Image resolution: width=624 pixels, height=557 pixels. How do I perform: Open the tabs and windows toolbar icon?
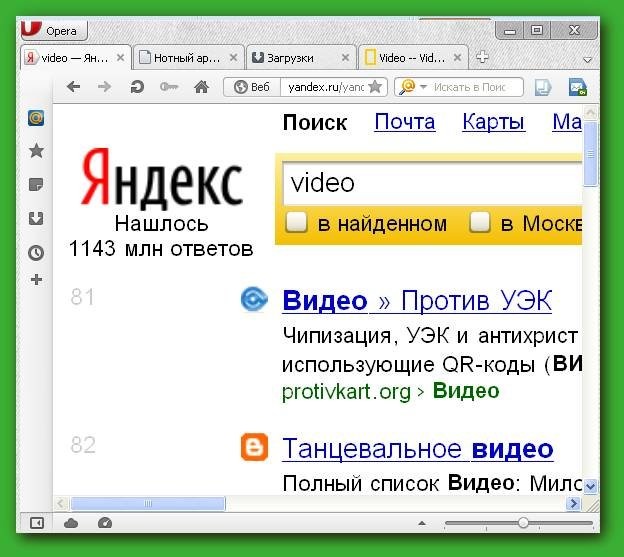coord(542,88)
